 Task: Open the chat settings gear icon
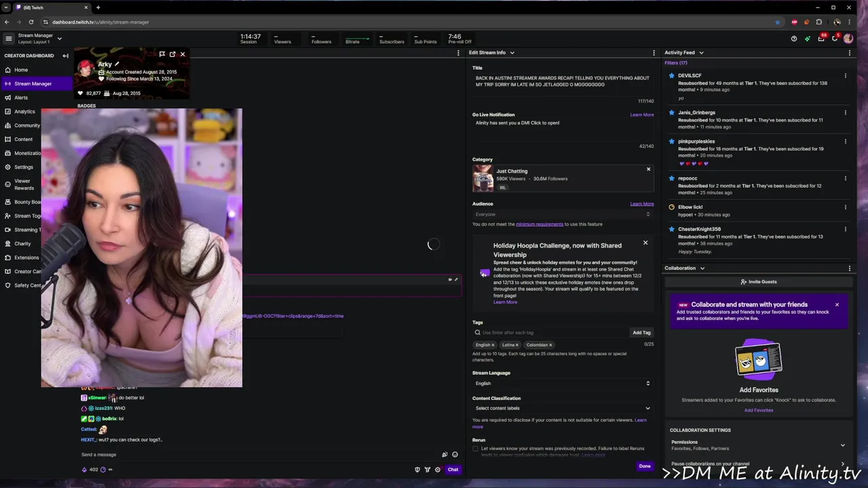[437, 470]
